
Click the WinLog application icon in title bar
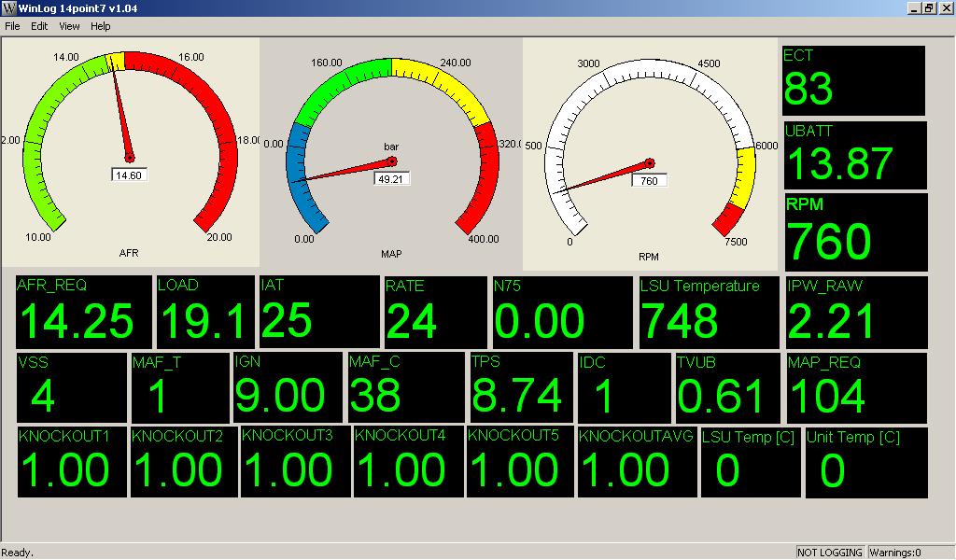coord(8,8)
